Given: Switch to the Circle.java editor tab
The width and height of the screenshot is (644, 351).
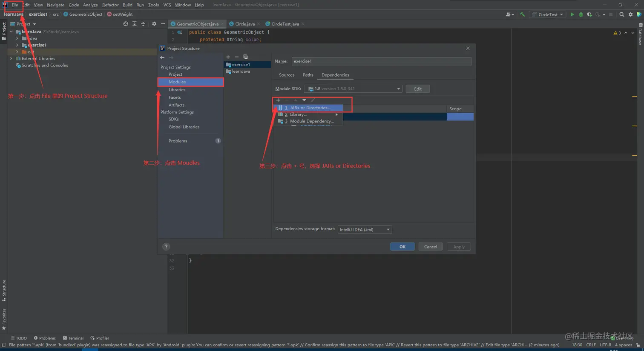Looking at the screenshot, I should coord(244,23).
